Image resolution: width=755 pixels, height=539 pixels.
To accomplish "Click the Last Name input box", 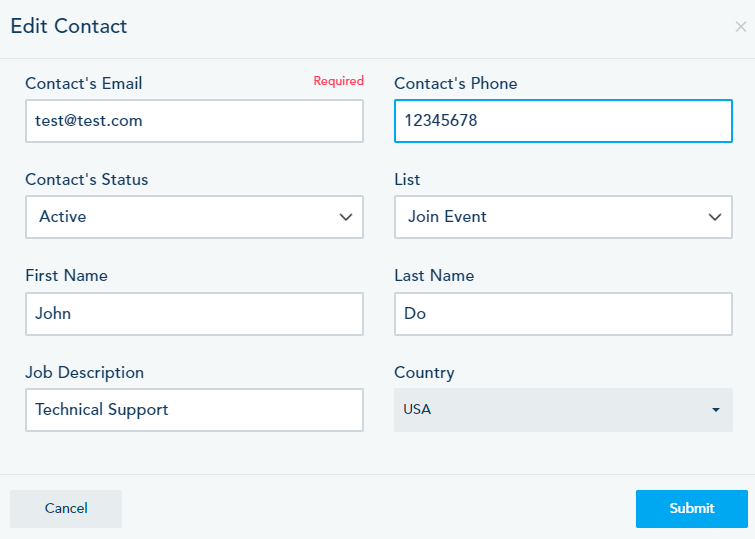I will click(563, 314).
